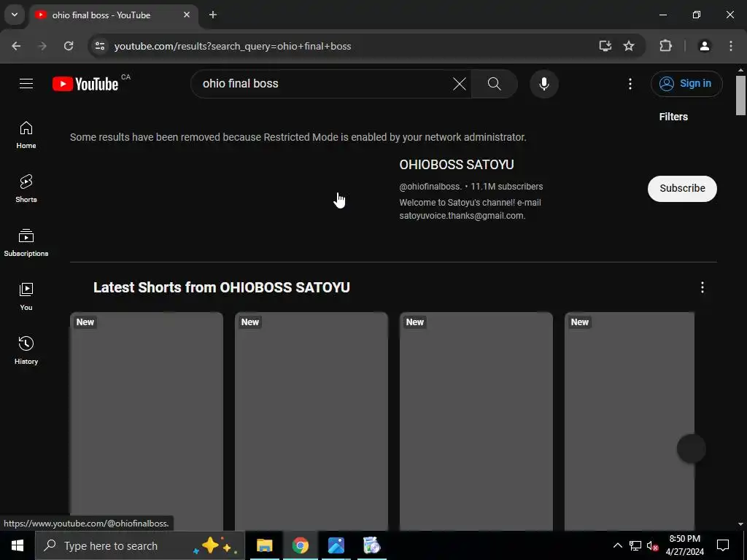This screenshot has height=560, width=747.
Task: Select the ohio final boss - YouTube tab
Action: pyautogui.click(x=115, y=15)
